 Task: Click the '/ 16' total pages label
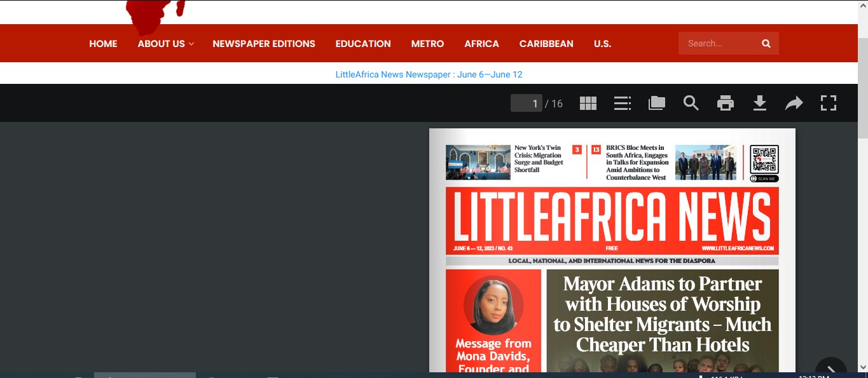(554, 104)
